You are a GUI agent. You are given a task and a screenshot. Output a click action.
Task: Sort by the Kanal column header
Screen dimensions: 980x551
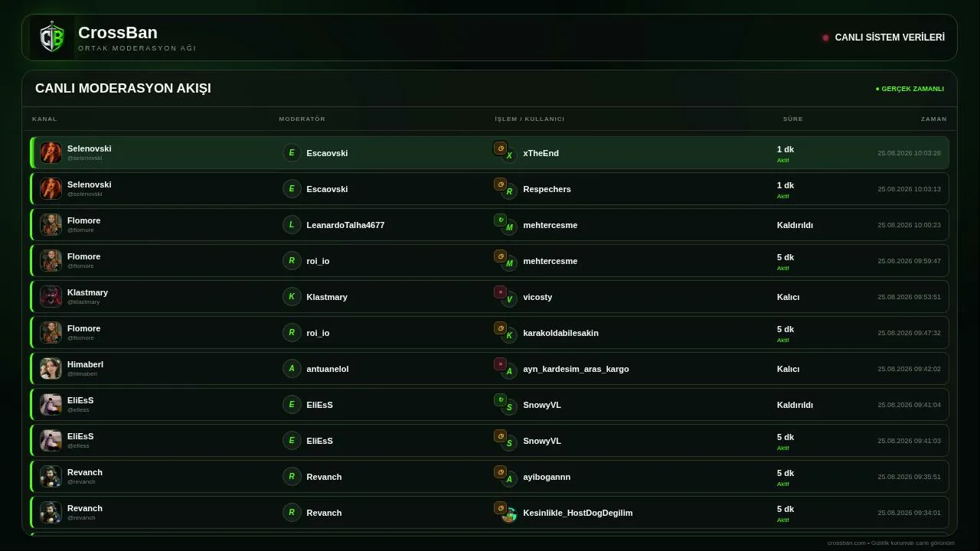(x=44, y=119)
